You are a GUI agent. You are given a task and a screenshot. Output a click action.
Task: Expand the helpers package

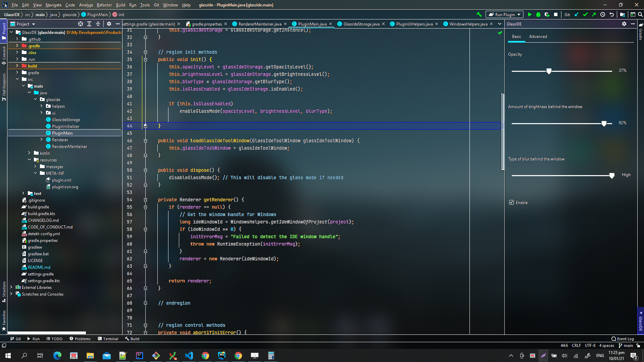tap(41, 106)
